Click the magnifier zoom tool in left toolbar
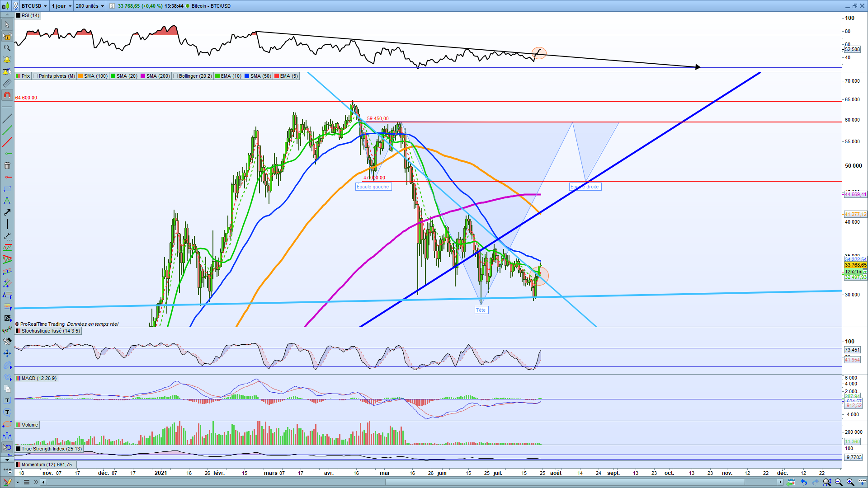 tap(7, 48)
